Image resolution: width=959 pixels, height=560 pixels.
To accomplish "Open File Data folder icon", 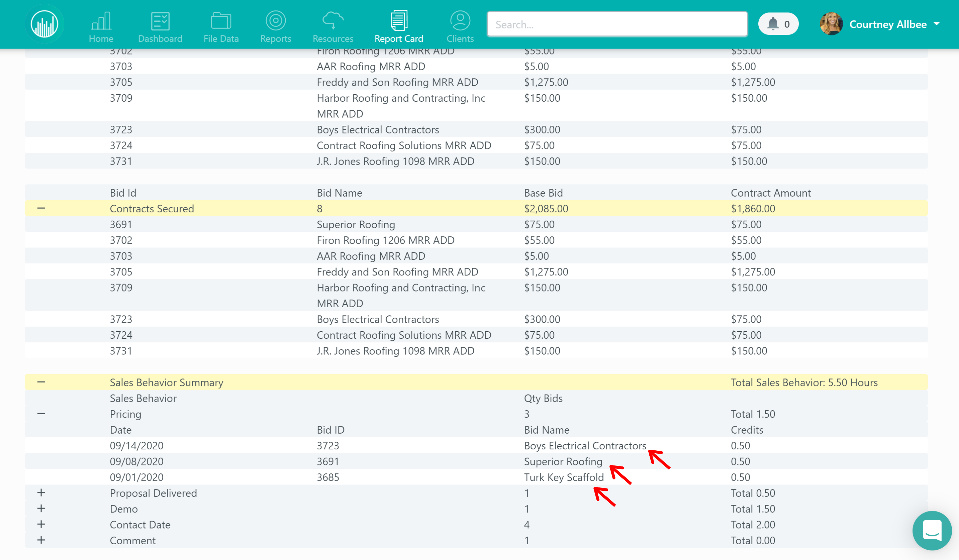I will [x=221, y=21].
